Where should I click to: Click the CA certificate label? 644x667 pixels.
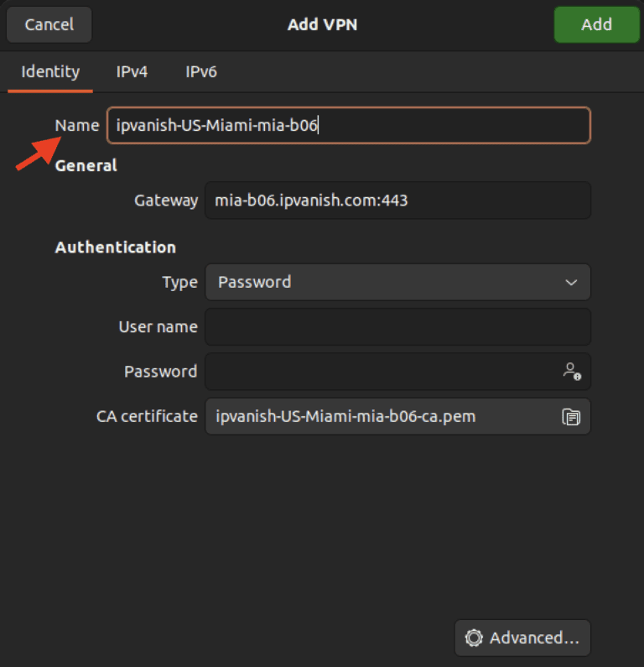147,416
